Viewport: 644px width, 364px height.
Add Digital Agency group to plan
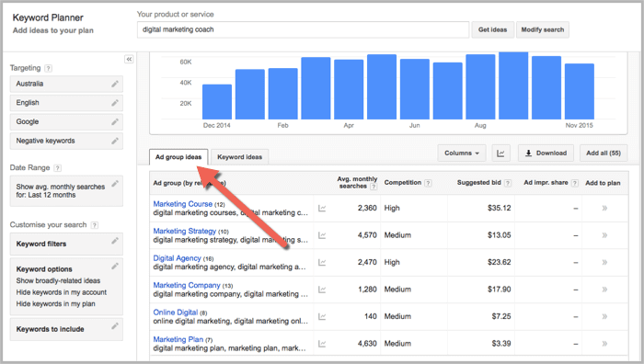click(x=604, y=262)
